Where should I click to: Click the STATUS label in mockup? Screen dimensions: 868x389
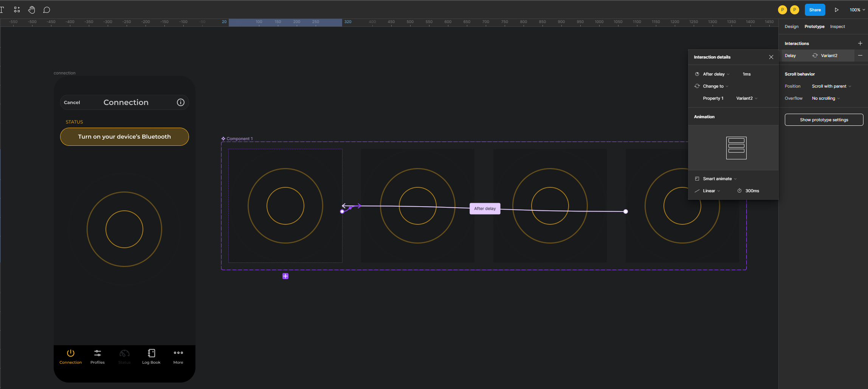click(74, 122)
